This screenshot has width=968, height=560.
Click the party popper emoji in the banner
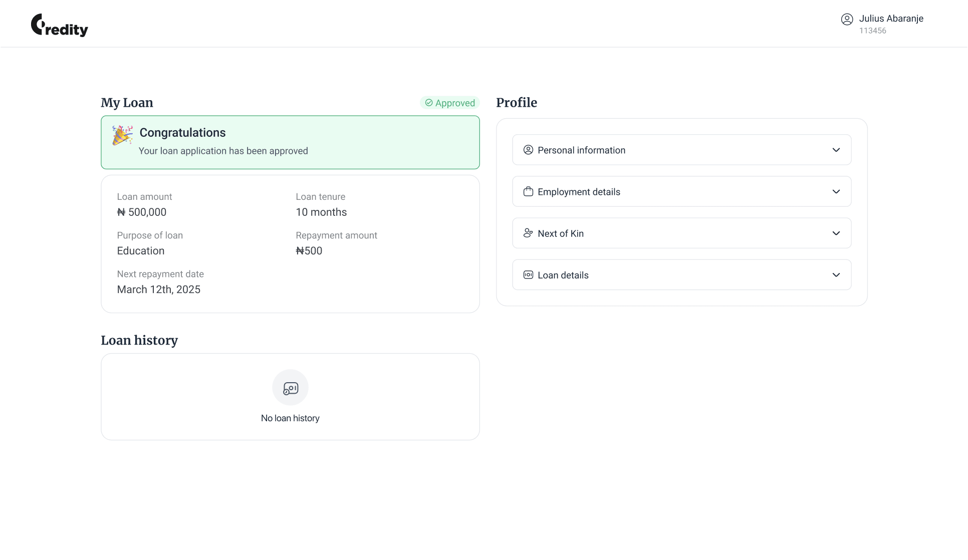tap(122, 134)
